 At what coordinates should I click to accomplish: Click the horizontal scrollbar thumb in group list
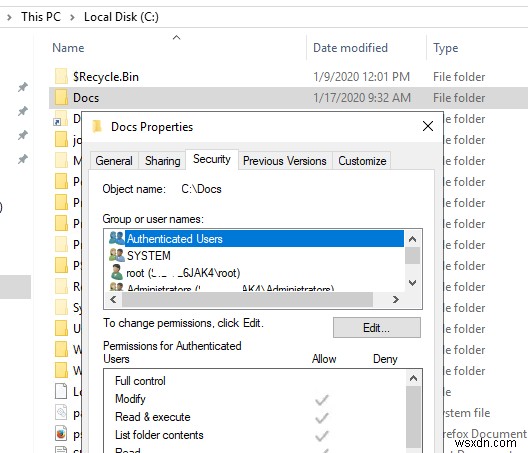(248, 299)
